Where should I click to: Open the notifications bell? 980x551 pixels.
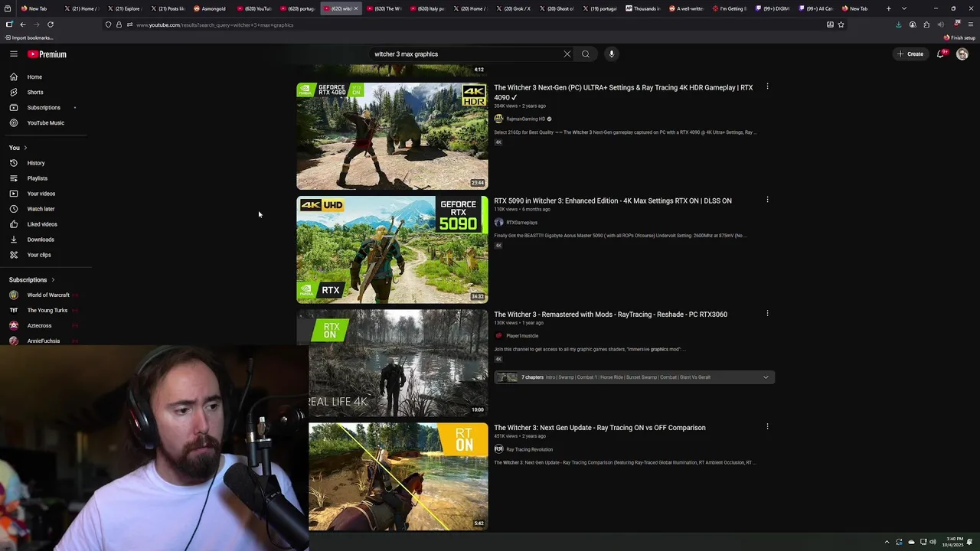click(x=941, y=54)
